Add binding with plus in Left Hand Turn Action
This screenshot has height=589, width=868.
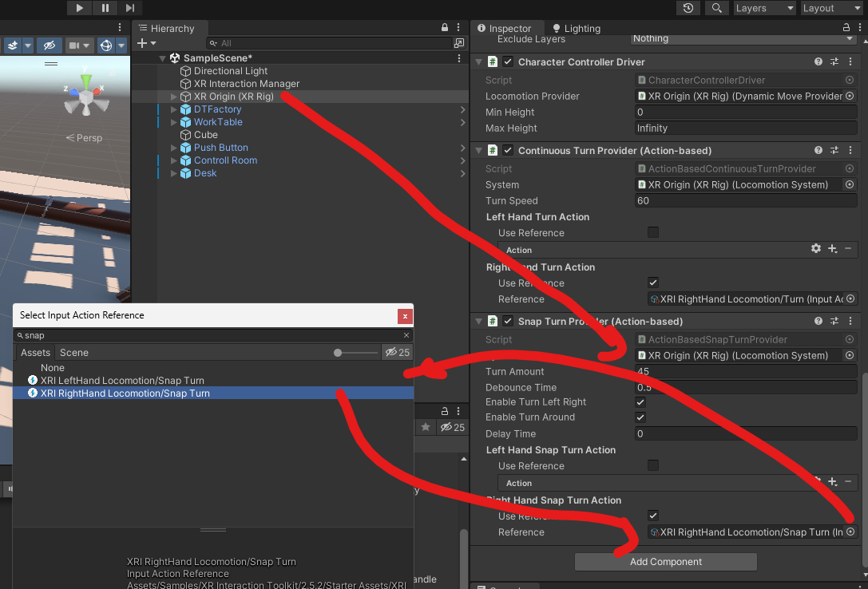[x=832, y=249]
